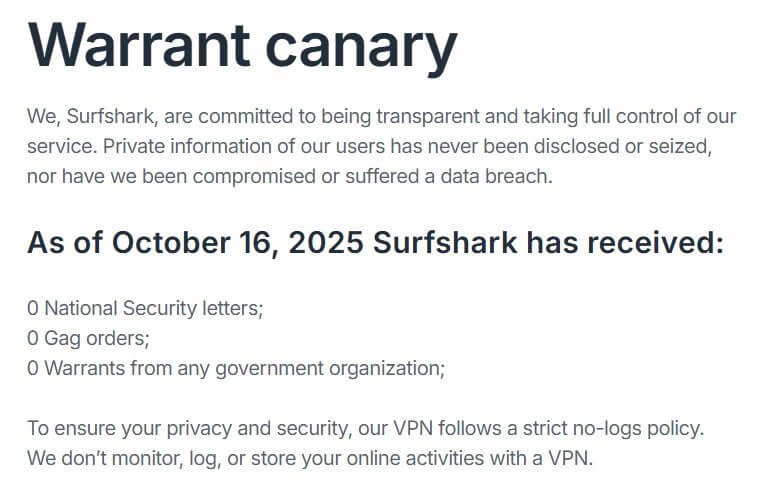This screenshot has height=482, width=762.
Task: Click the "0 Gag orders;" line
Action: (92, 338)
